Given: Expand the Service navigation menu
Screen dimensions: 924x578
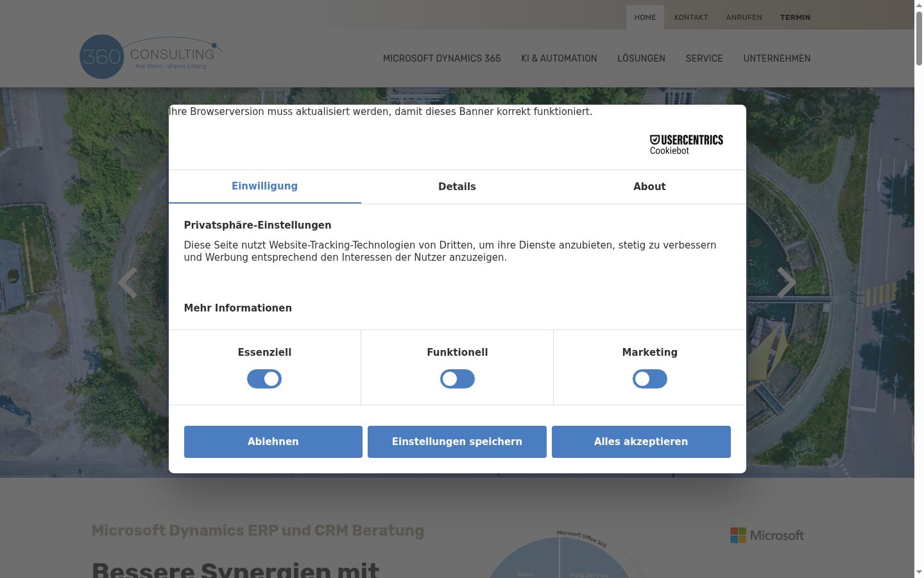Looking at the screenshot, I should click(704, 58).
